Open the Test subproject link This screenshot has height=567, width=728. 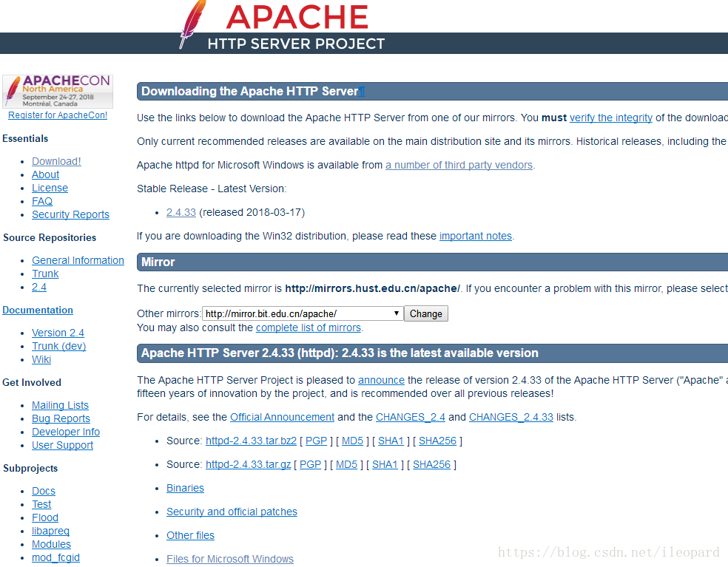click(41, 504)
